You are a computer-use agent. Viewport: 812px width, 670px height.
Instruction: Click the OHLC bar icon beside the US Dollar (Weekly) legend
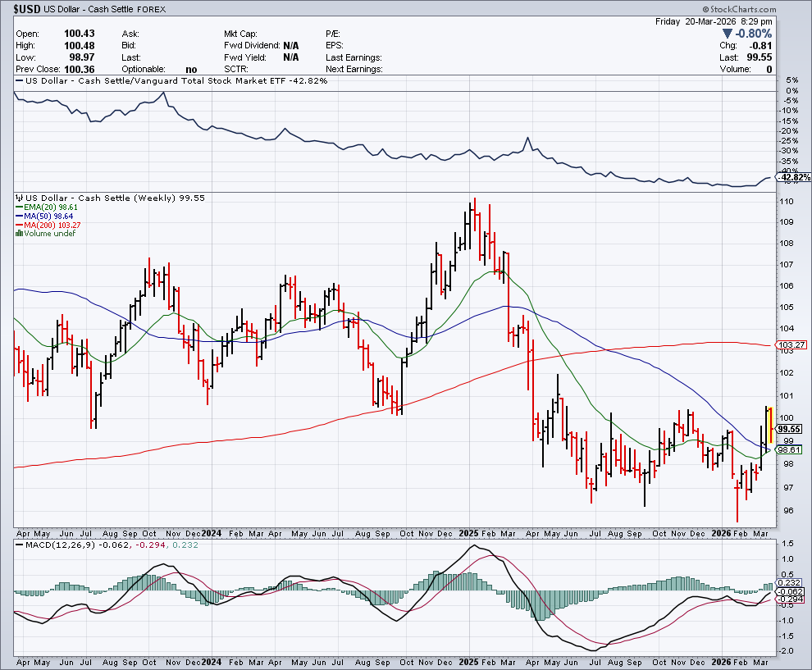pos(19,198)
